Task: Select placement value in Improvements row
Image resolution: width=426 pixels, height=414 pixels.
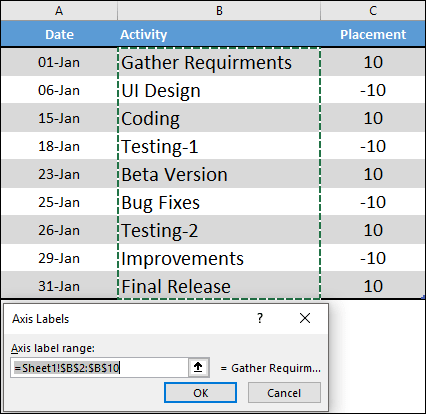Action: pyautogui.click(x=373, y=258)
